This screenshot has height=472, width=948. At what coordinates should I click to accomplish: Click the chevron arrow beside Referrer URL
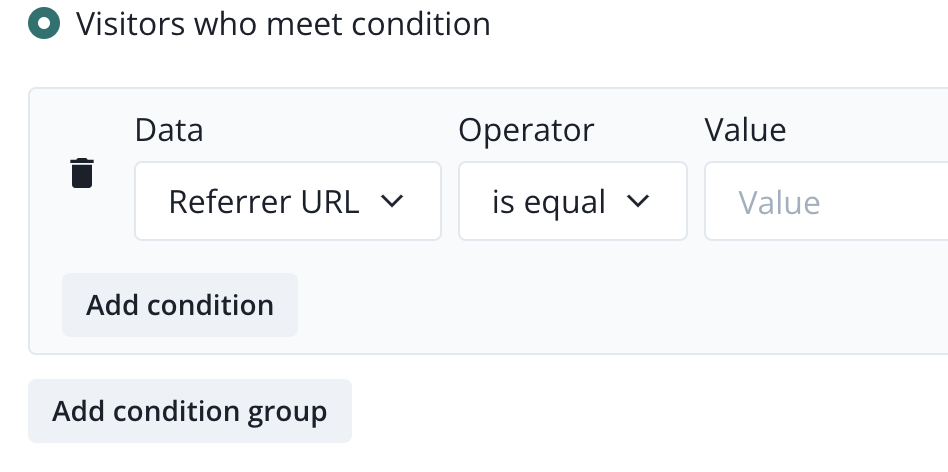click(392, 201)
